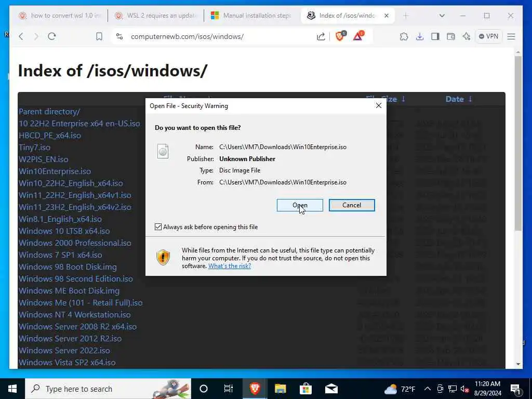Open site settings icon in address bar
The image size is (532, 399).
[119, 36]
